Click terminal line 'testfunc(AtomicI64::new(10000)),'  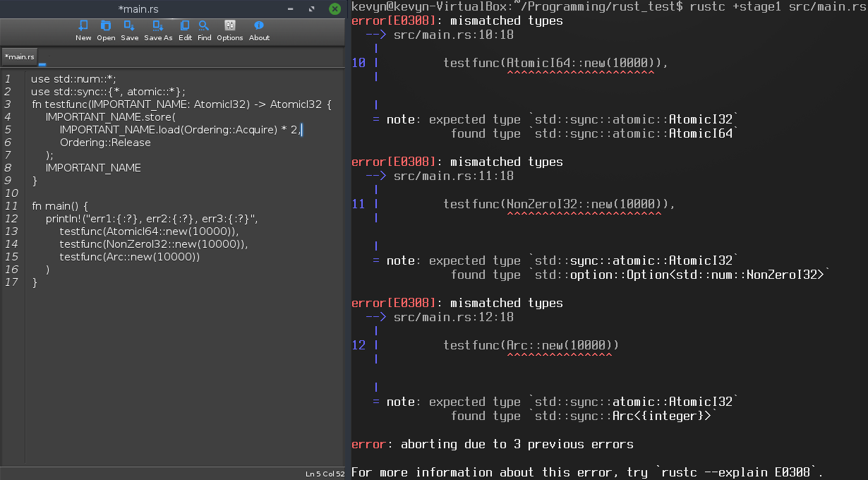click(556, 63)
